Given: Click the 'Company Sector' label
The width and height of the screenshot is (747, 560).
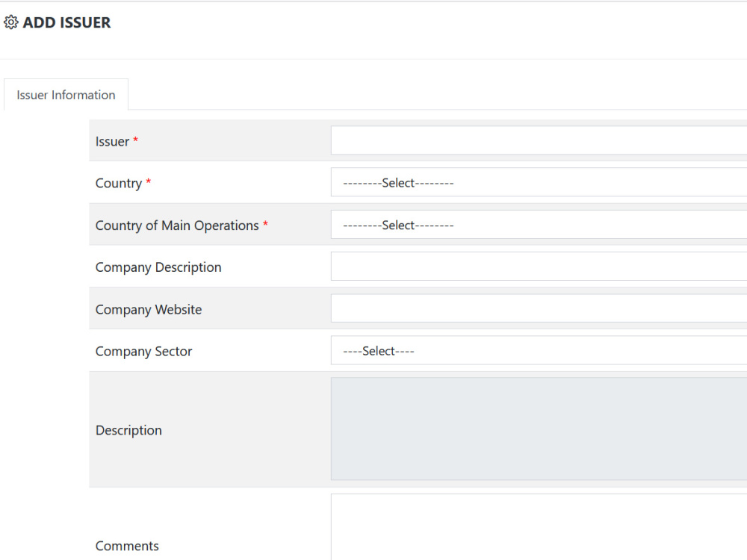Looking at the screenshot, I should click(143, 352).
